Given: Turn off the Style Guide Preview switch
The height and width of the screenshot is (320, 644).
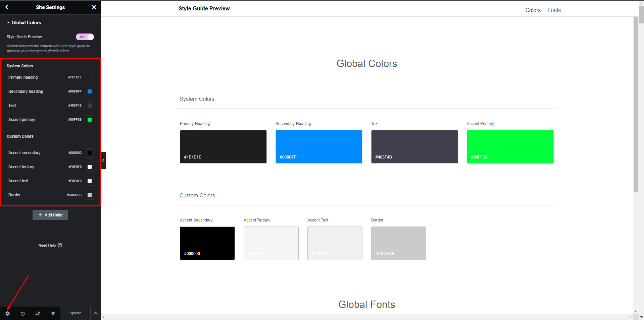Looking at the screenshot, I should point(85,37).
